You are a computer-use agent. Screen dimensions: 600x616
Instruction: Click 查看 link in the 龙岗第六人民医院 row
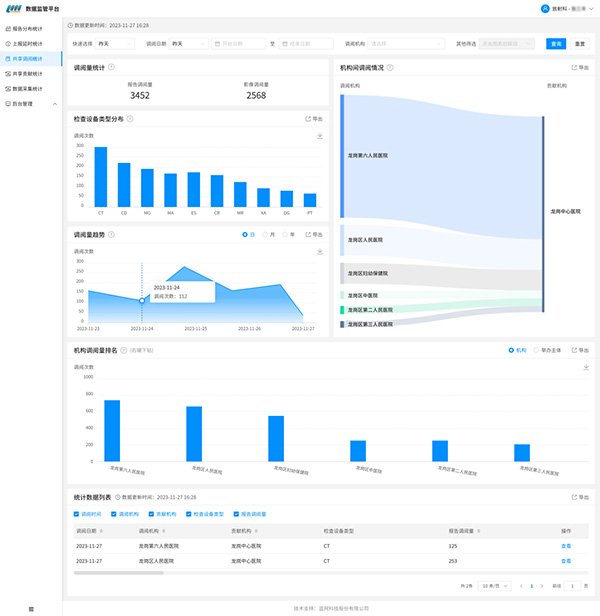click(566, 546)
